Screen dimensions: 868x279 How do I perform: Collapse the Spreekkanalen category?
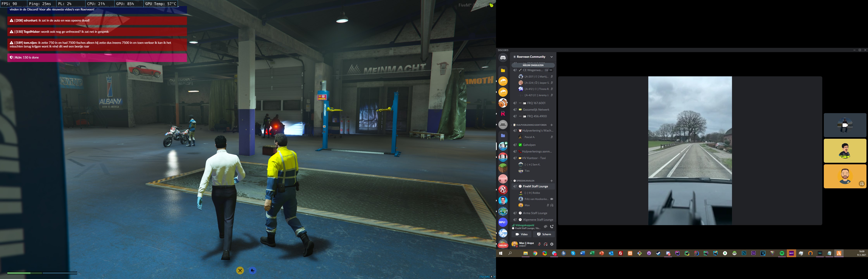click(x=525, y=181)
